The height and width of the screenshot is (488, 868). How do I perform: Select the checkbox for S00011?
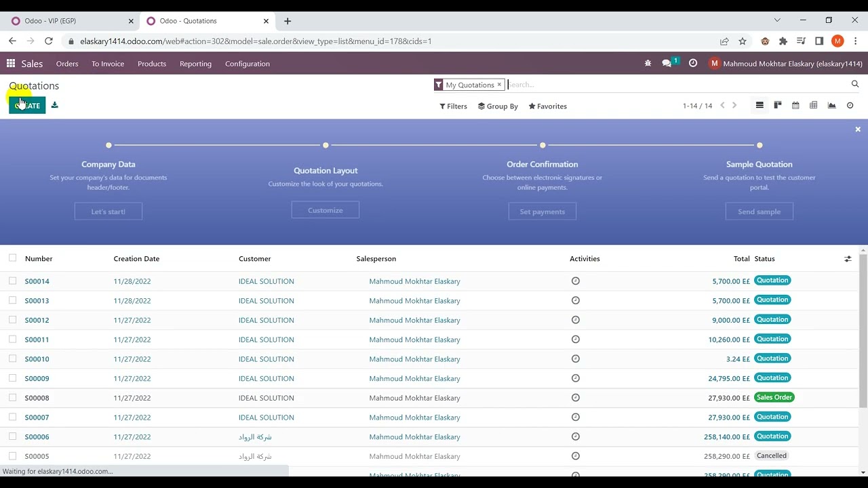tap(12, 339)
